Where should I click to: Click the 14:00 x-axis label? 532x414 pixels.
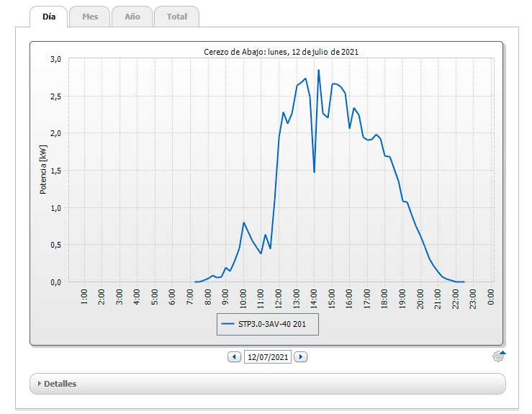(314, 299)
